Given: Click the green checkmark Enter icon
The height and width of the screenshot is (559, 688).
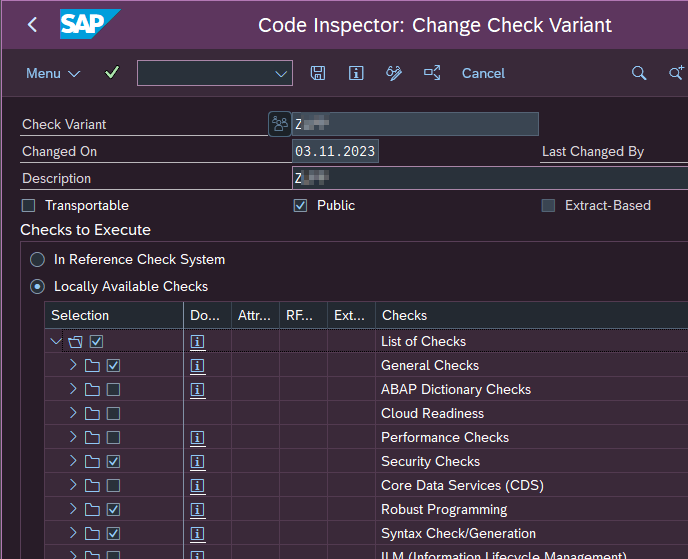Looking at the screenshot, I should coord(112,73).
